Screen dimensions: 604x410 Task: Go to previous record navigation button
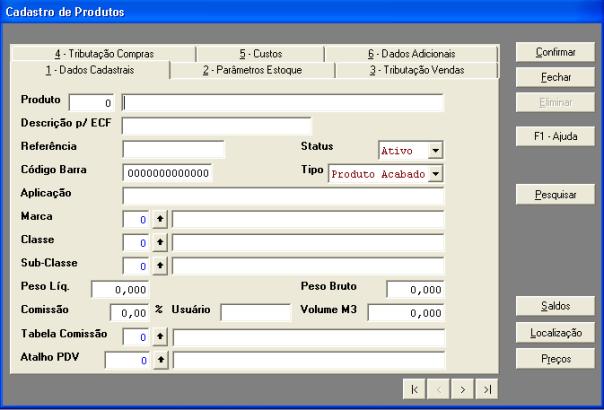tap(438, 389)
